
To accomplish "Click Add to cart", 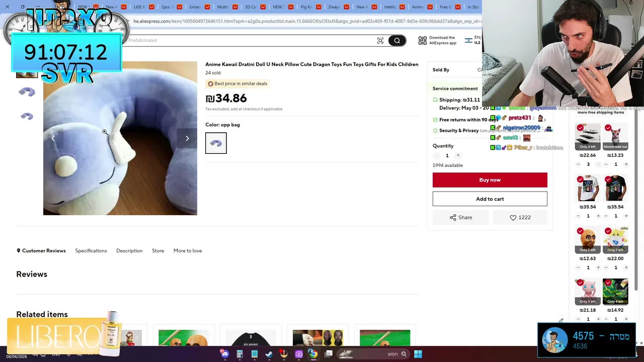I will pyautogui.click(x=490, y=199).
